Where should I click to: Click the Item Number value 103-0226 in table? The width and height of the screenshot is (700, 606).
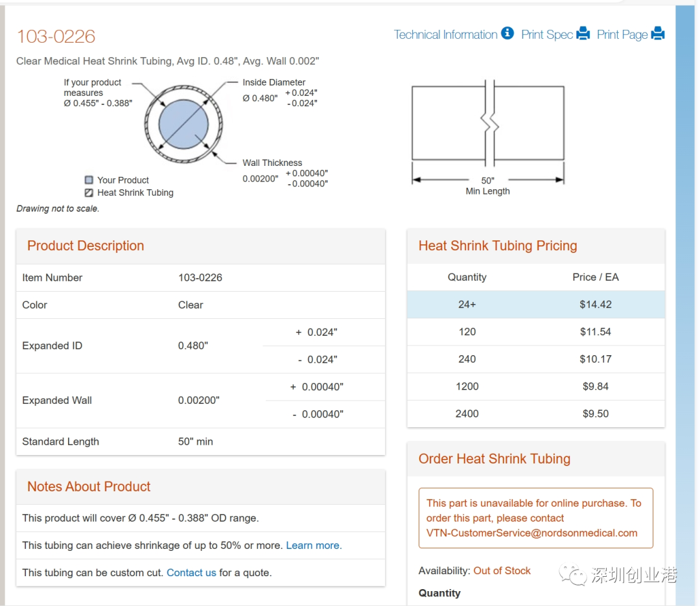(200, 277)
